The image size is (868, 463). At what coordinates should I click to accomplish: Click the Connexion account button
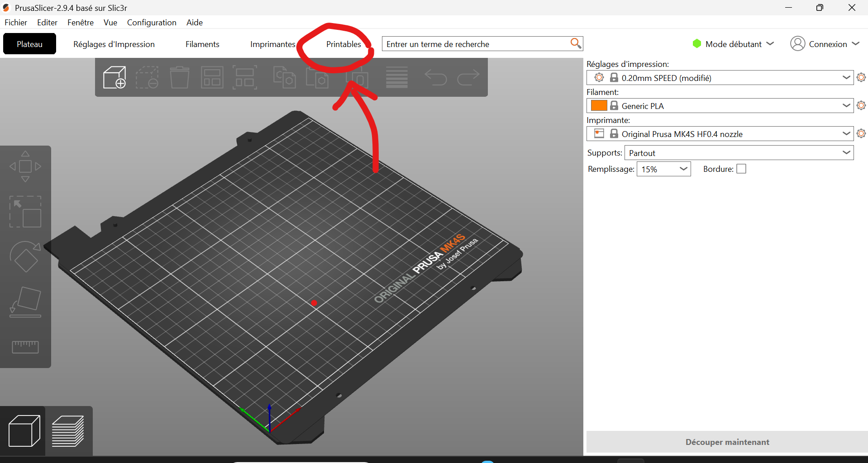(x=825, y=44)
